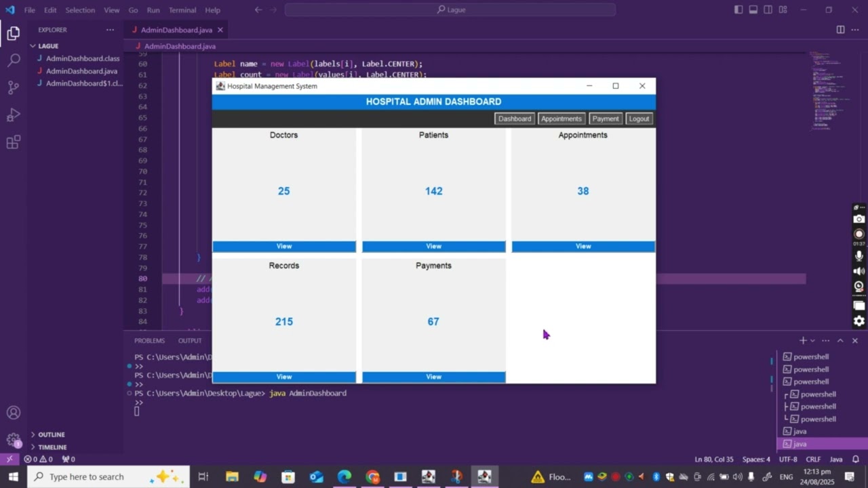Stop recording with the record button
Screen dimensions: 868x488
click(859, 234)
